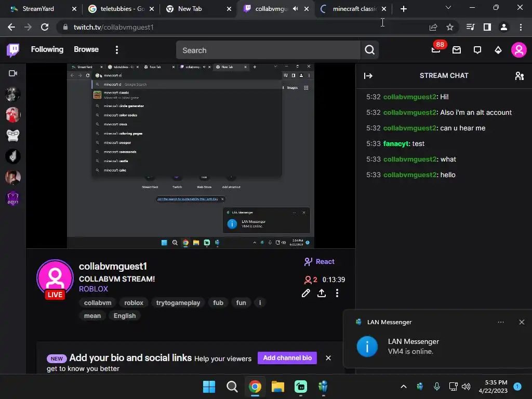Screen dimensions: 532x399
Task: Click the Browse nav link
Action: coord(86,49)
